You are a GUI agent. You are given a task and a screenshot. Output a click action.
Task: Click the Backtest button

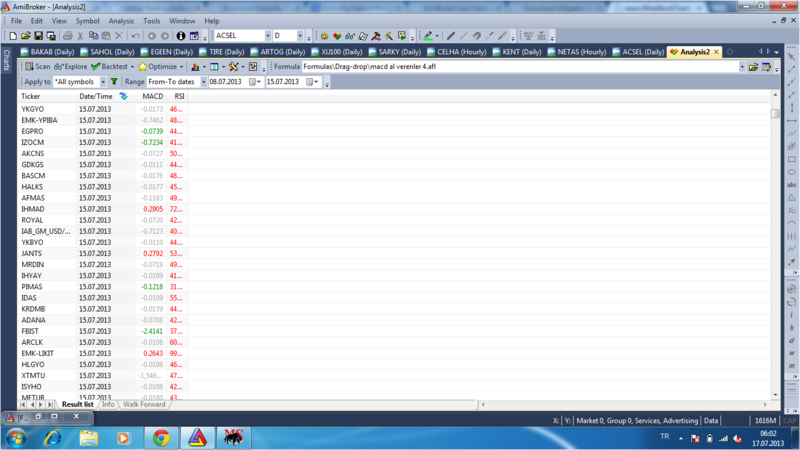coord(109,67)
